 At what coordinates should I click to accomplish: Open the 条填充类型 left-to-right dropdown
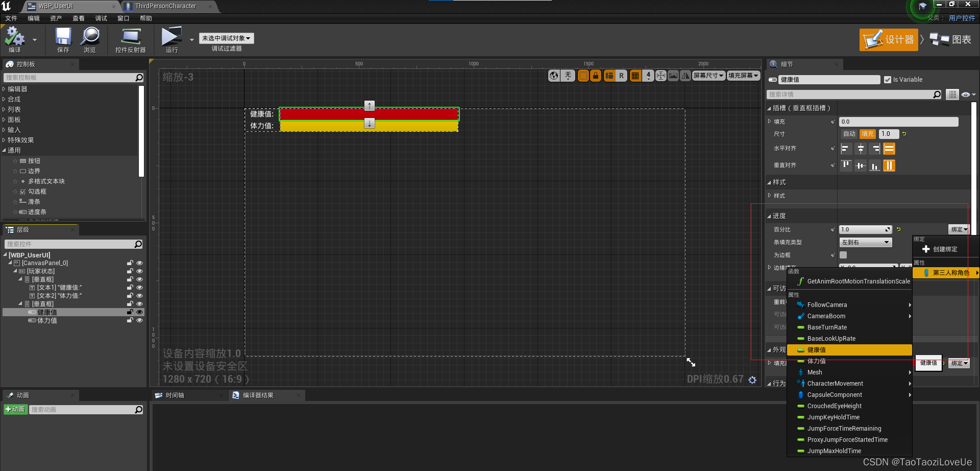(x=865, y=242)
